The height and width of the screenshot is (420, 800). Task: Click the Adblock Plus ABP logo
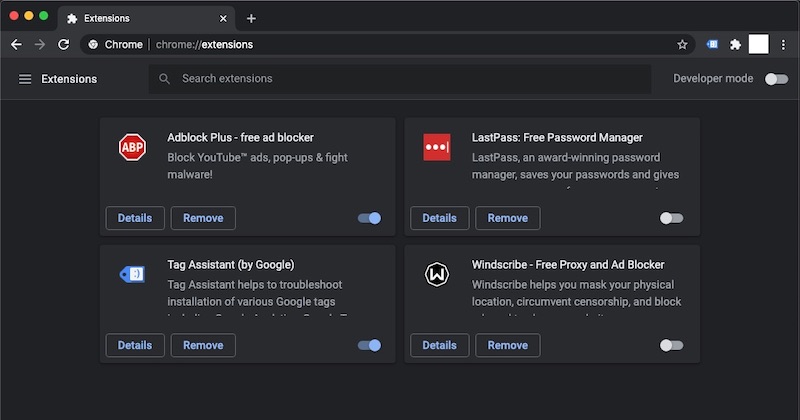[x=132, y=147]
